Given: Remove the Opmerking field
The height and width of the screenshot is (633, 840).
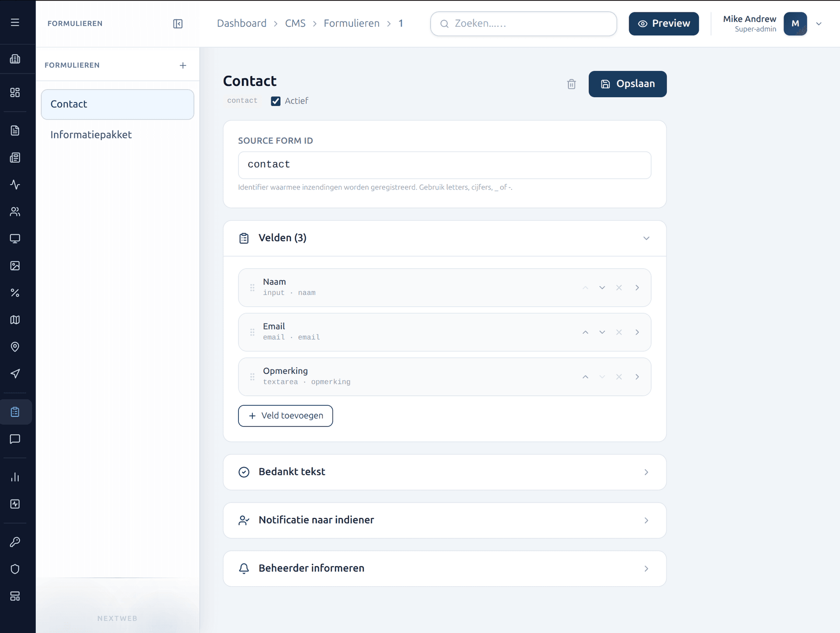Looking at the screenshot, I should pyautogui.click(x=619, y=377).
